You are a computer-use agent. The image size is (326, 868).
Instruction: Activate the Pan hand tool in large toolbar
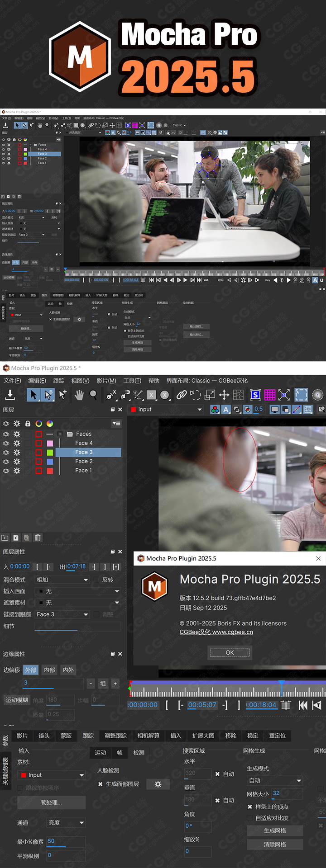pyautogui.click(x=79, y=395)
